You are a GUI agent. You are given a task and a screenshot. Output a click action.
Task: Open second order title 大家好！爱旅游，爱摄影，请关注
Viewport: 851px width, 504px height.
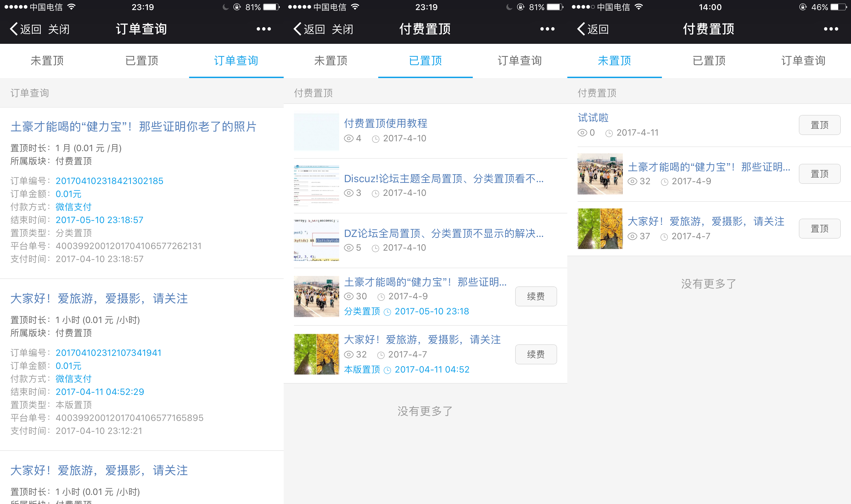tap(99, 299)
